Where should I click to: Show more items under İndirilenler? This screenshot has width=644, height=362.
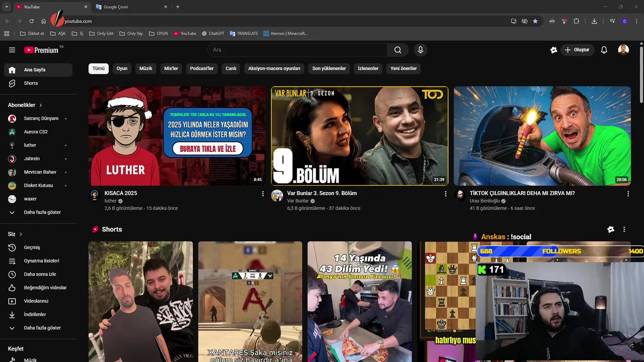coord(38,328)
